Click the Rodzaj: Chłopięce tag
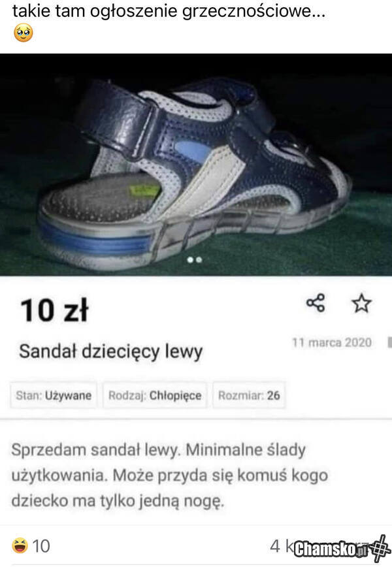 click(155, 395)
